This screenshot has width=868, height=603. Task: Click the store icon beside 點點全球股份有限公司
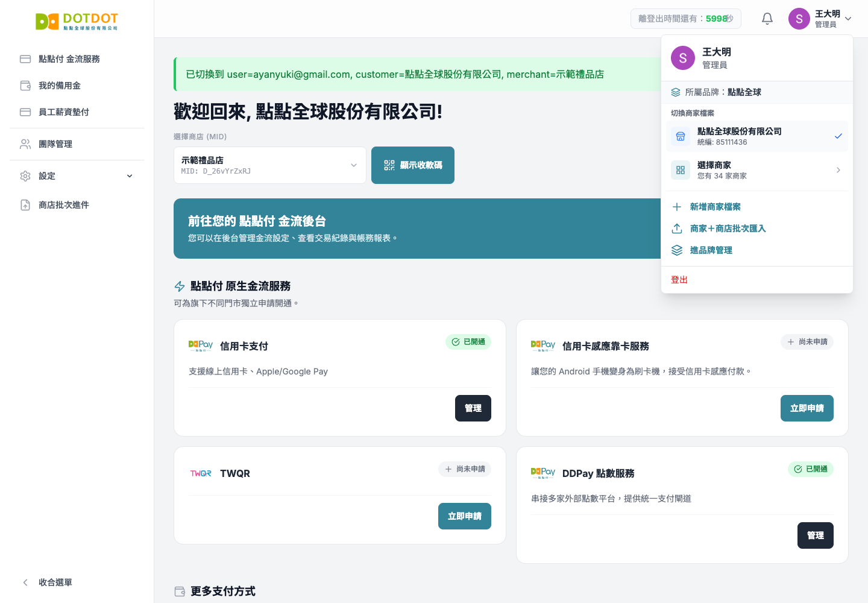[681, 136]
